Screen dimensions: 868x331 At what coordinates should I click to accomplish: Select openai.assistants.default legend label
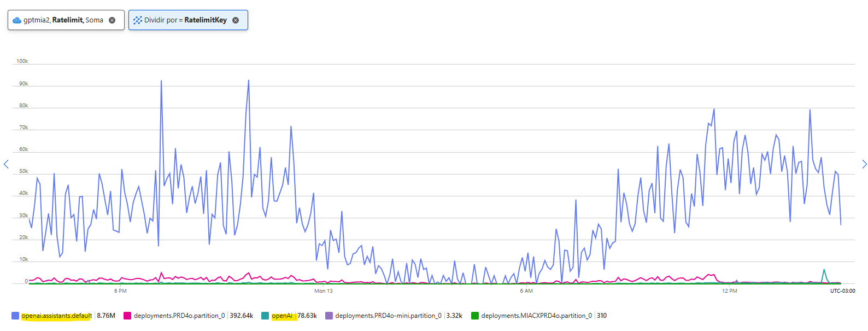pos(57,316)
